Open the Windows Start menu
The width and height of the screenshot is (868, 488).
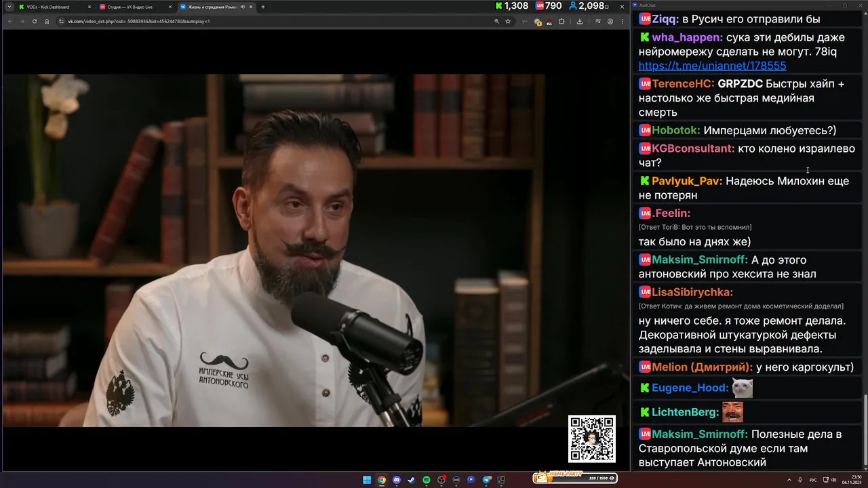[367, 480]
